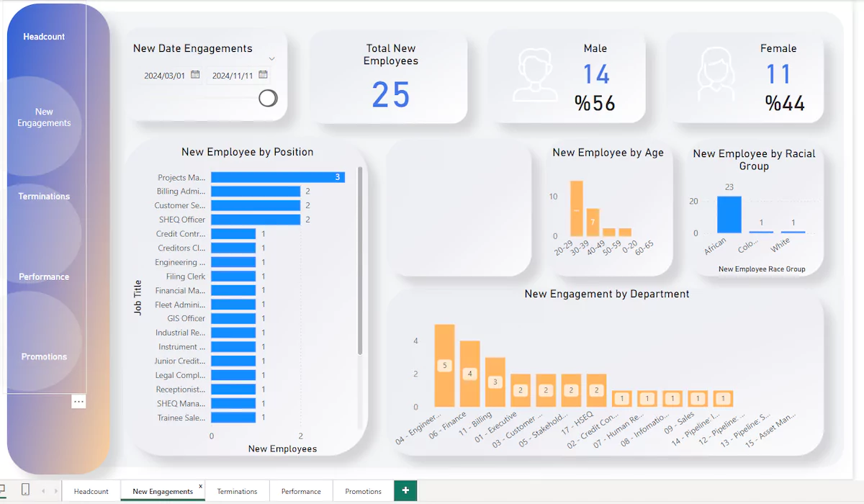Open the start date calendar picker icon
Viewport: 864px width, 504px height.
195,75
